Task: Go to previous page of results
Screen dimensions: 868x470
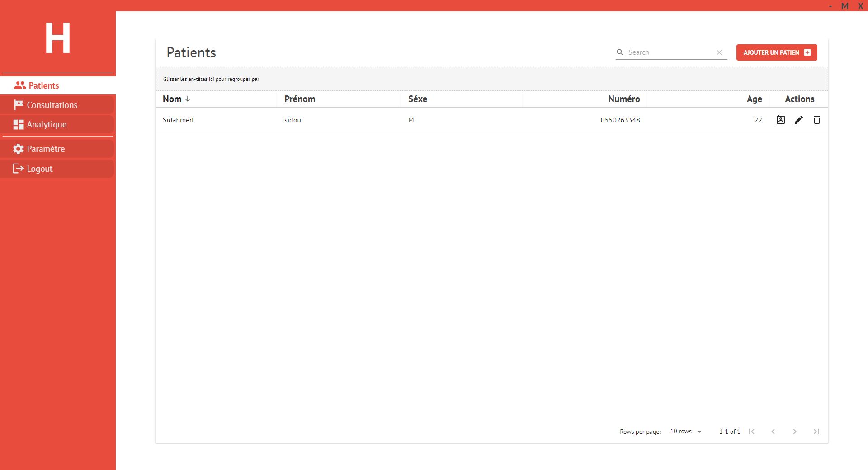Action: point(773,432)
